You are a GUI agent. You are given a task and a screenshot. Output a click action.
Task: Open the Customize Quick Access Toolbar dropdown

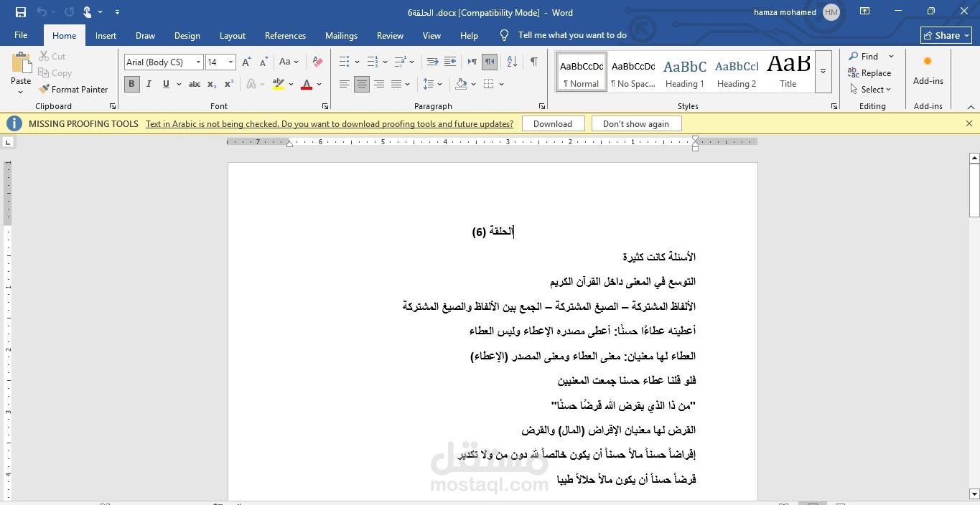click(118, 12)
